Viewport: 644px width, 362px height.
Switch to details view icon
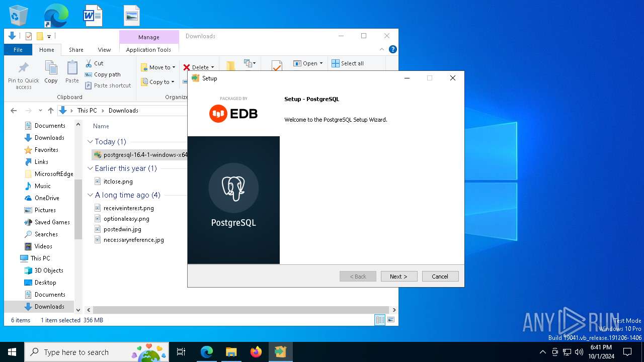(x=380, y=320)
